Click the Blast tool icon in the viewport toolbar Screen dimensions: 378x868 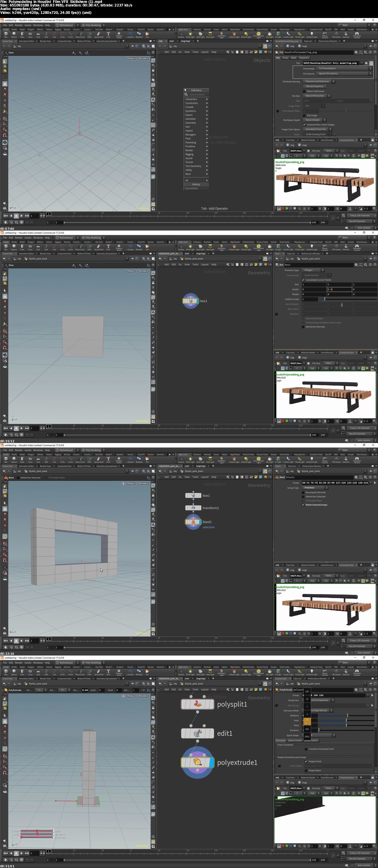(x=6, y=478)
